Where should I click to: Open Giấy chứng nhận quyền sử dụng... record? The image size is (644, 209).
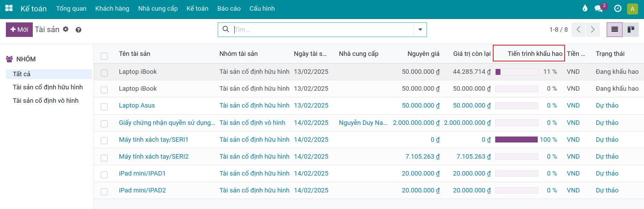[167, 123]
